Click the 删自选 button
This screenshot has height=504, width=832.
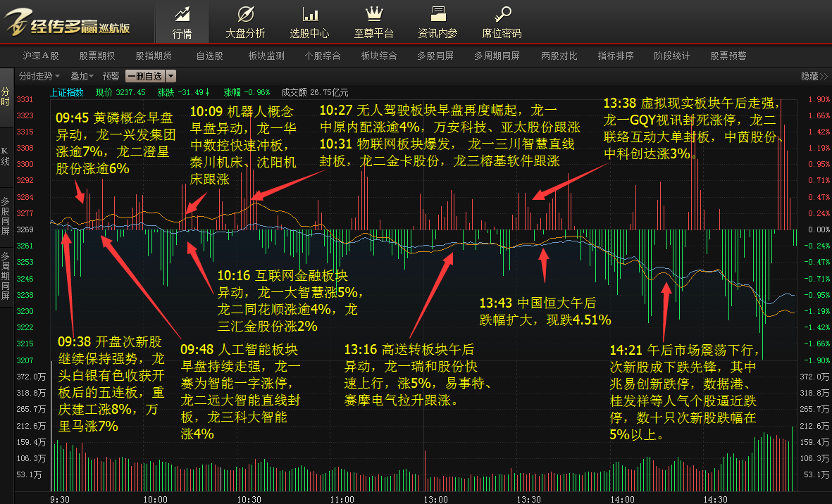point(144,76)
